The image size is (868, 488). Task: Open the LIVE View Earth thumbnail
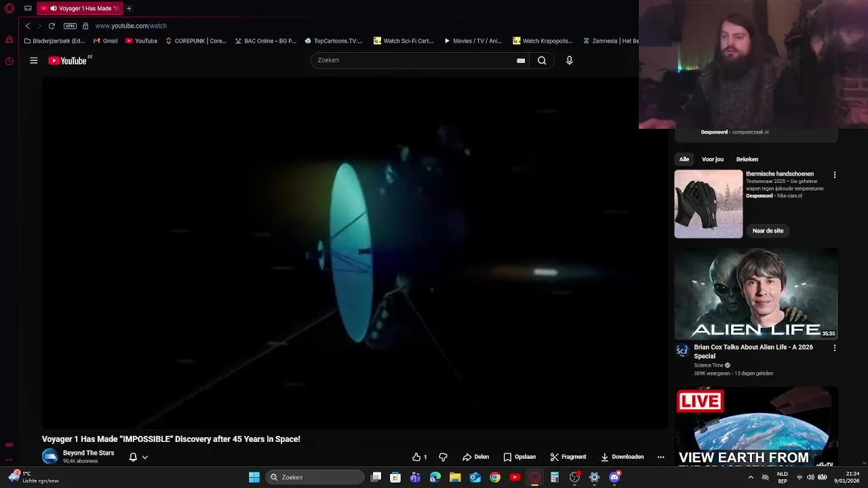point(756,427)
